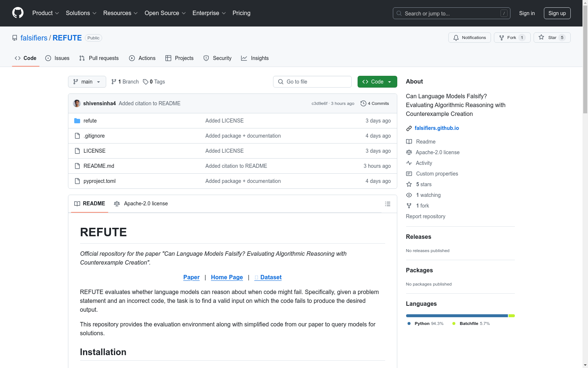Click shivensinha4 avatar image

tap(77, 103)
